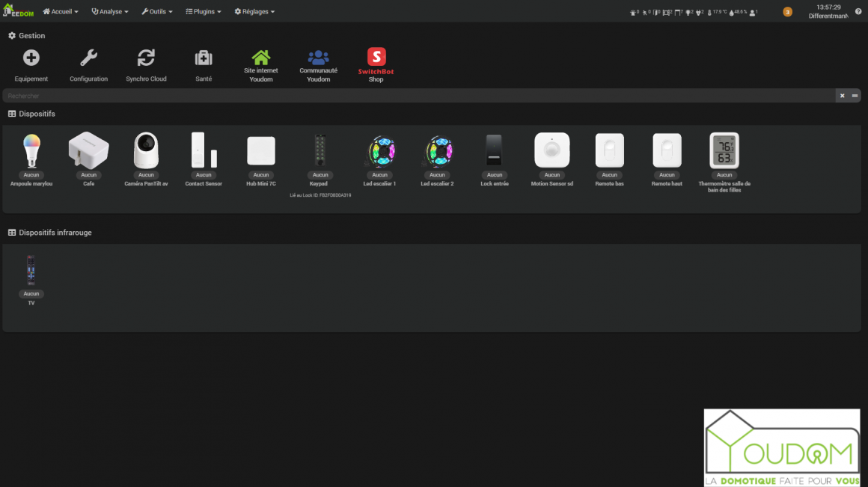Open the SwitchBot Shop icon
868x487 pixels.
coord(376,58)
